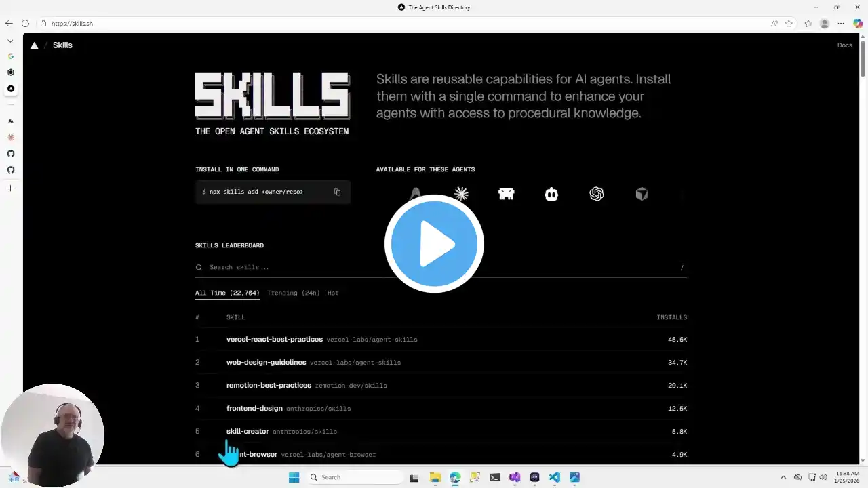Viewport: 868px width, 488px height.
Task: Open the browser profile avatar menu
Action: 825,24
